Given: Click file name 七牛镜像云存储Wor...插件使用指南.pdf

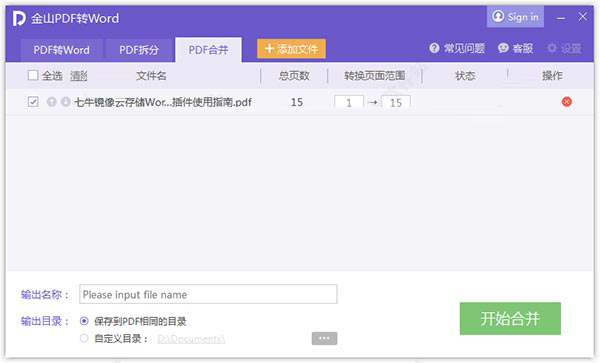Looking at the screenshot, I should [163, 102].
